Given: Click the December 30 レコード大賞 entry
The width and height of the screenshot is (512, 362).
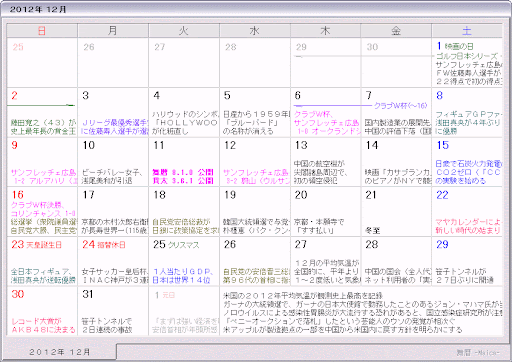Looking at the screenshot, I should coord(43,326).
